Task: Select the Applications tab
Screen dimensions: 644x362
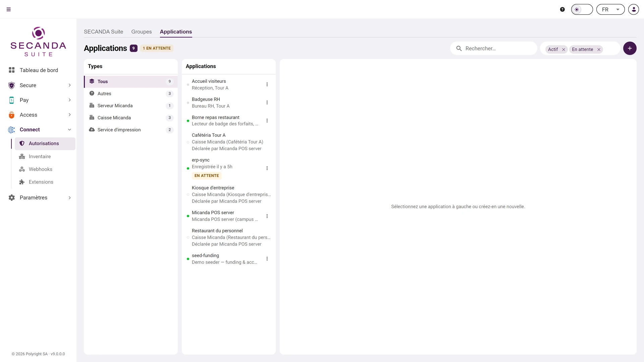Action: point(176,32)
